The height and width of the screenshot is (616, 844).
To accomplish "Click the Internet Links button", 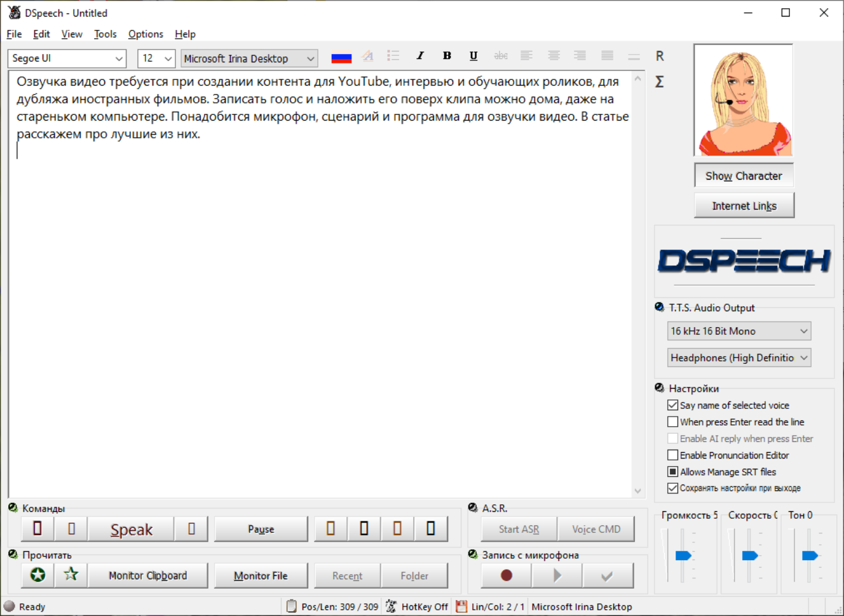I will pos(744,206).
